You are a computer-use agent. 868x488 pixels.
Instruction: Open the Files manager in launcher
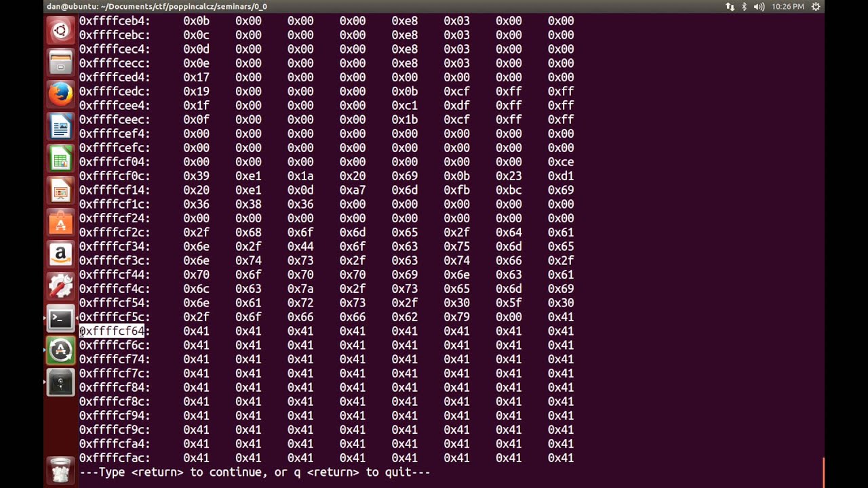pyautogui.click(x=60, y=62)
